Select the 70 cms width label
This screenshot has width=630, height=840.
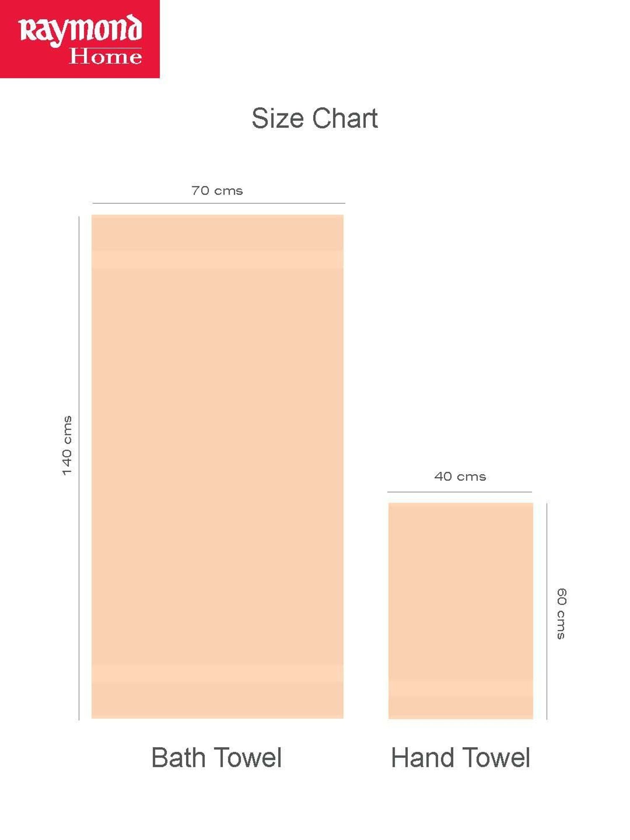[217, 191]
